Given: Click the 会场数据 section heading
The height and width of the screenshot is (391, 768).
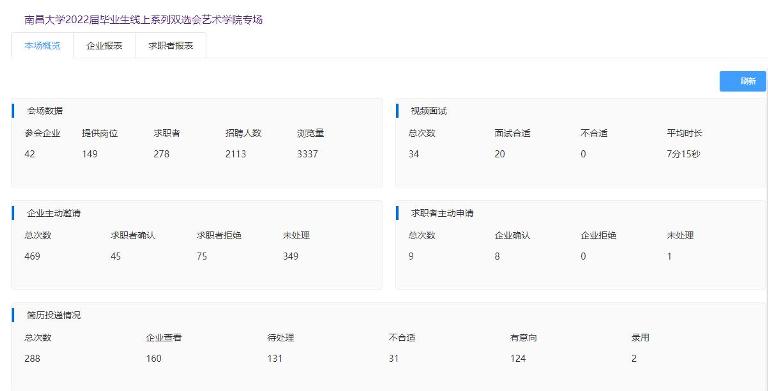Looking at the screenshot, I should coord(45,111).
